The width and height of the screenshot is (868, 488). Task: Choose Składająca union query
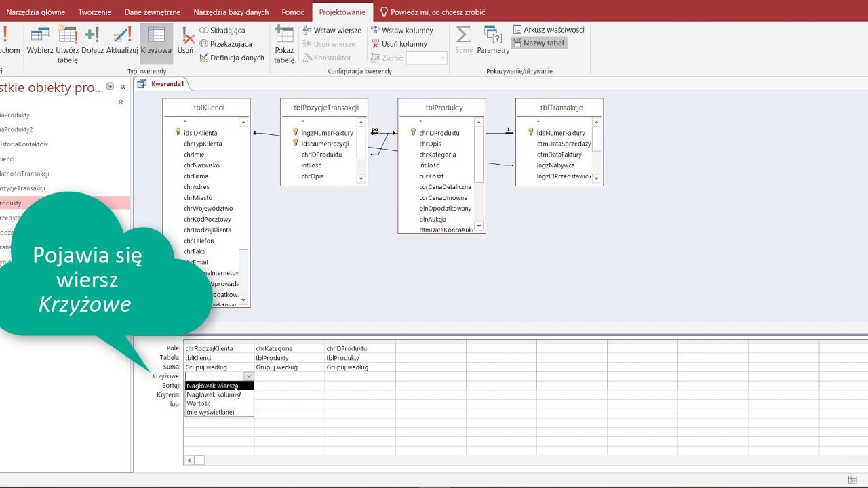[222, 30]
